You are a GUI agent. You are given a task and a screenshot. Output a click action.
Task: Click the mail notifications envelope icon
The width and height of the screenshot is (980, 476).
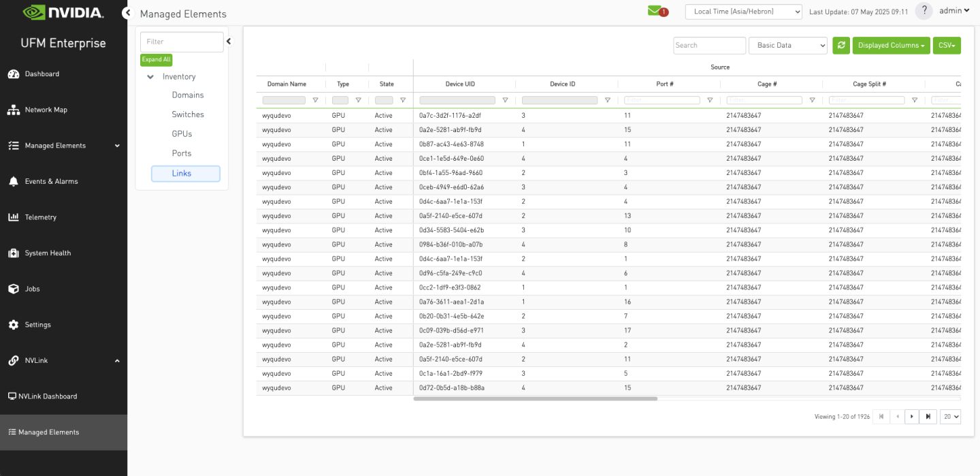pyautogui.click(x=655, y=11)
